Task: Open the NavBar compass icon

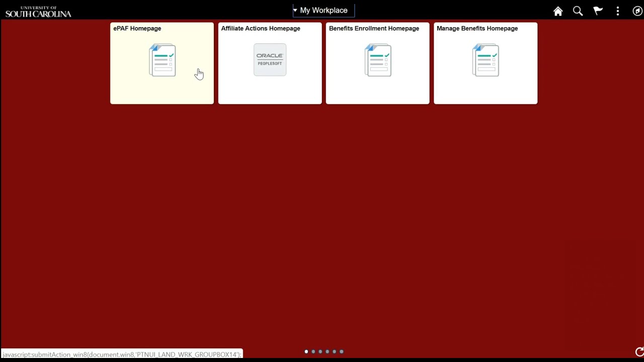Action: pyautogui.click(x=637, y=11)
